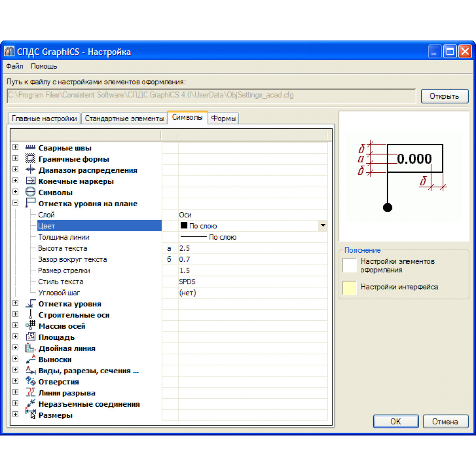Screen dimensions: 476x476
Task: Expand the Диапазон распределения node
Action: click(15, 170)
